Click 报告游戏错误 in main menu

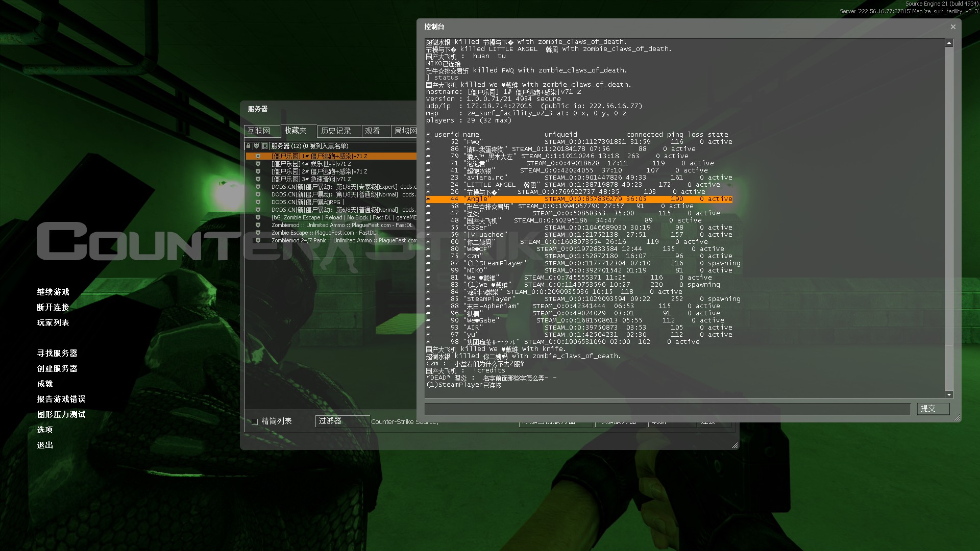[61, 399]
